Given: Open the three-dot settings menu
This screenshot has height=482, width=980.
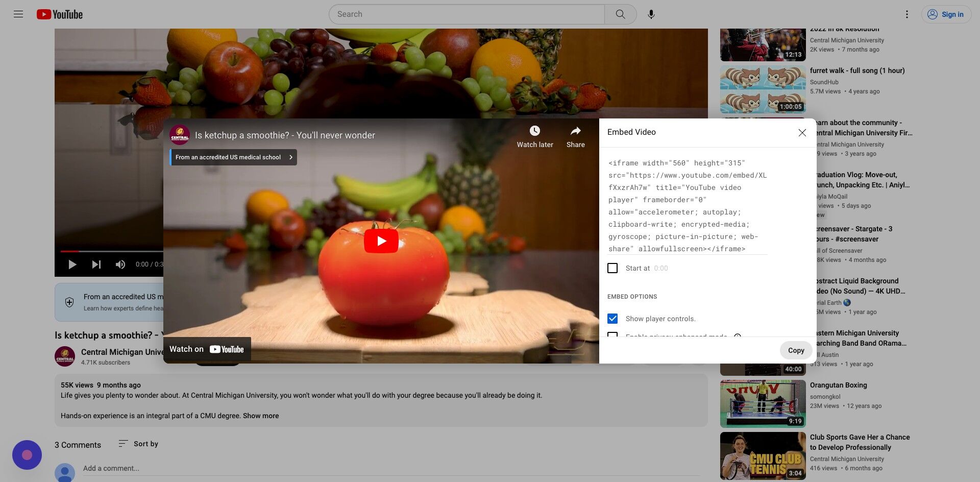Looking at the screenshot, I should (x=906, y=14).
